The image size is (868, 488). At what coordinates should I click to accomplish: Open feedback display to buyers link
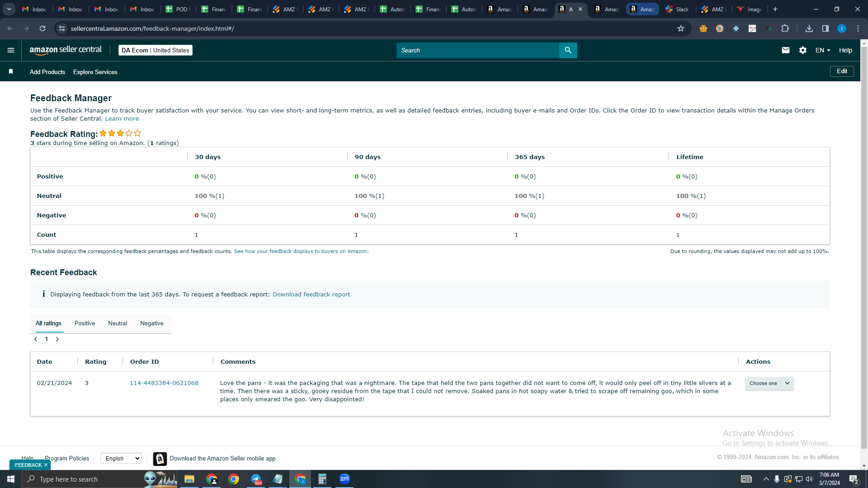click(x=301, y=252)
